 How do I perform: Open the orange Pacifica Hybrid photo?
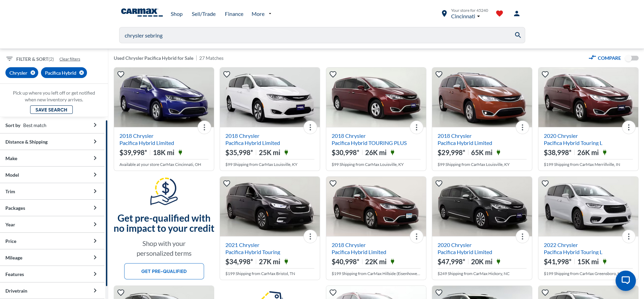pyautogui.click(x=482, y=97)
